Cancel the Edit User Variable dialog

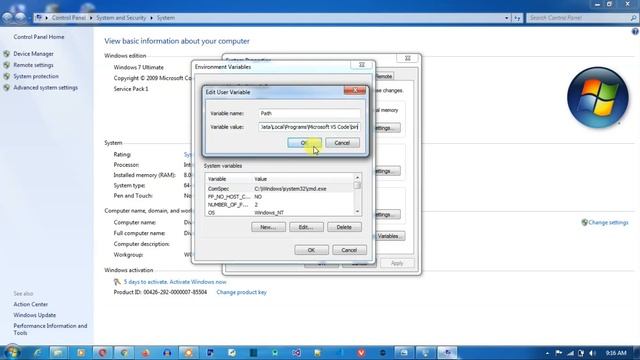(342, 143)
